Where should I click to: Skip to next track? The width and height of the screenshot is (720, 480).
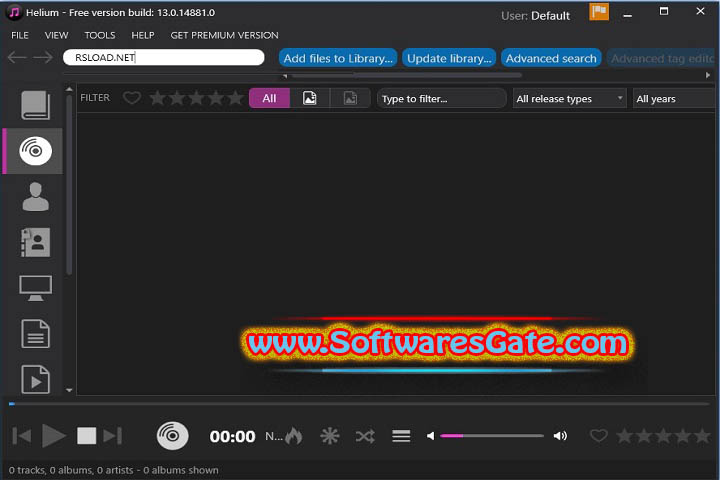click(x=113, y=436)
